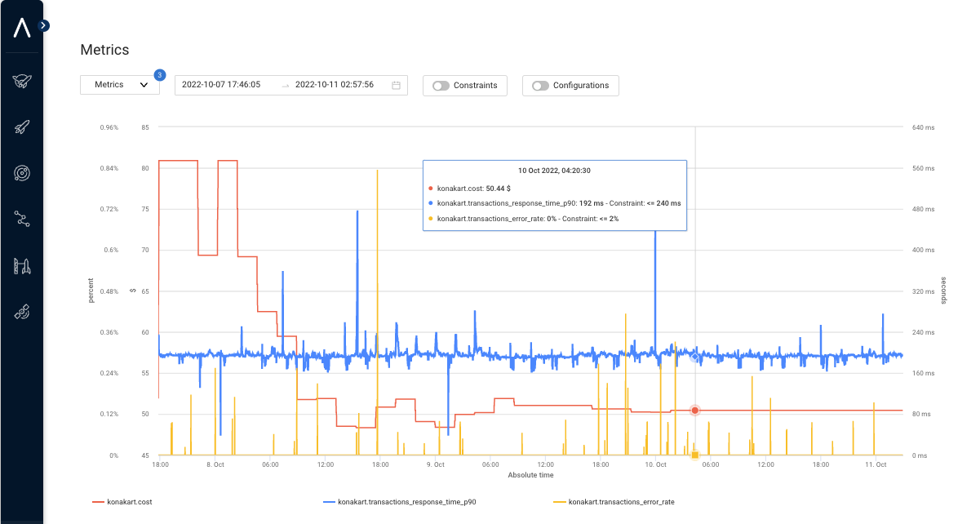
Task: Click the calendar icon in date range
Action: pyautogui.click(x=396, y=85)
